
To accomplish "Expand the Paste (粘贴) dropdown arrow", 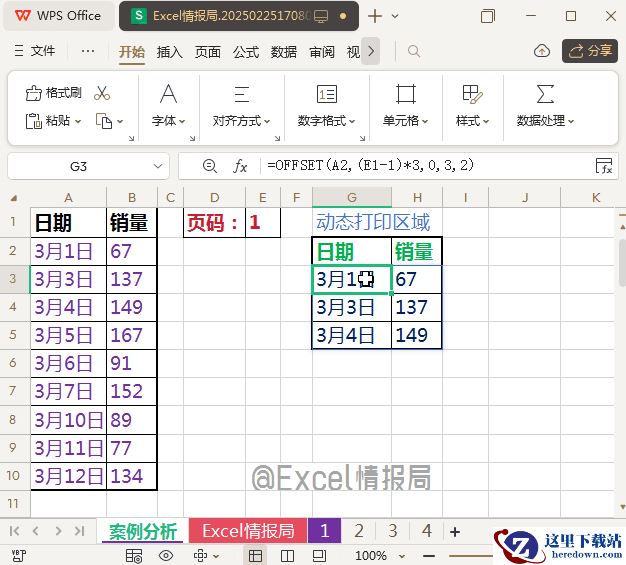I will click(78, 121).
